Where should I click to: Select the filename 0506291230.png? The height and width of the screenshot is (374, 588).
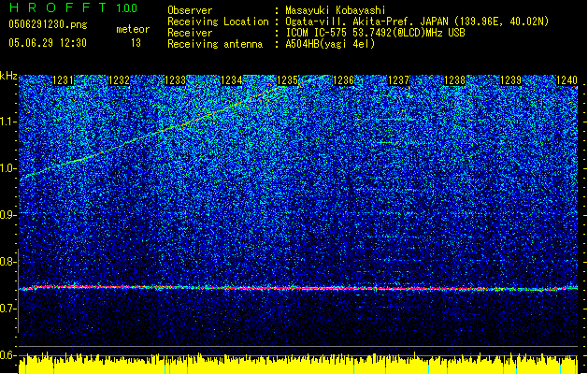[x=48, y=24]
